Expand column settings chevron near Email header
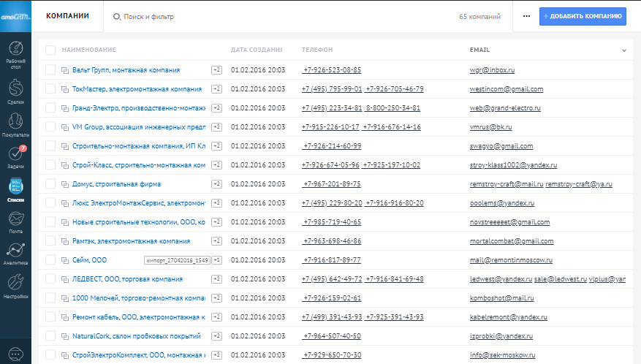This screenshot has height=364, width=641. pyautogui.click(x=623, y=50)
